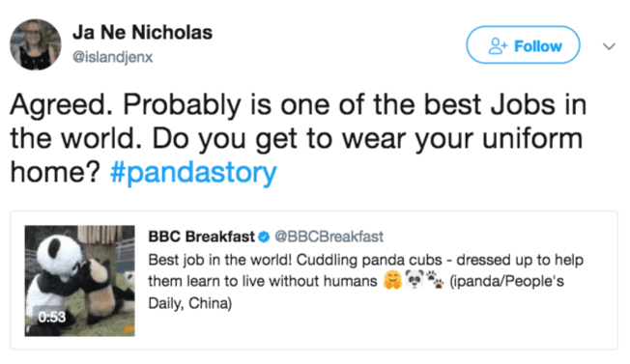Image resolution: width=630 pixels, height=364 pixels.
Task: Open the @BBCBreakfast handle
Action: click(x=329, y=237)
